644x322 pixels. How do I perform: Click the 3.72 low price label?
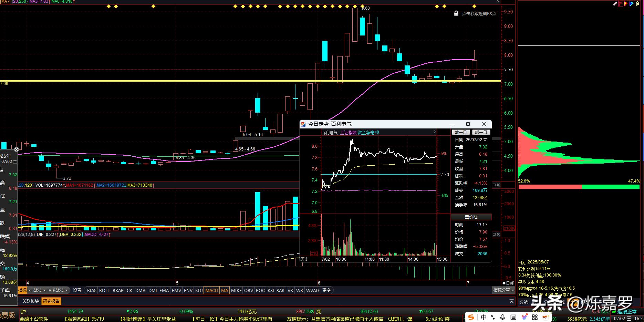tap(67, 178)
